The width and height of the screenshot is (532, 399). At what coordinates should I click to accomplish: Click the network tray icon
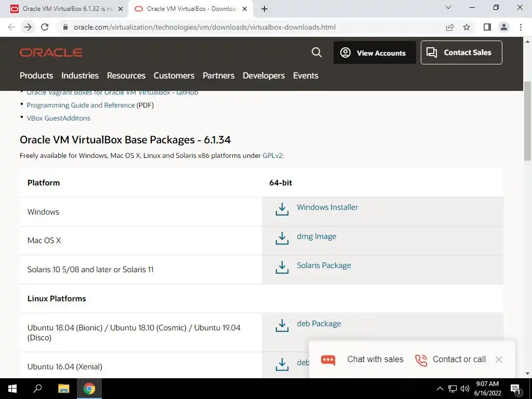pyautogui.click(x=453, y=389)
